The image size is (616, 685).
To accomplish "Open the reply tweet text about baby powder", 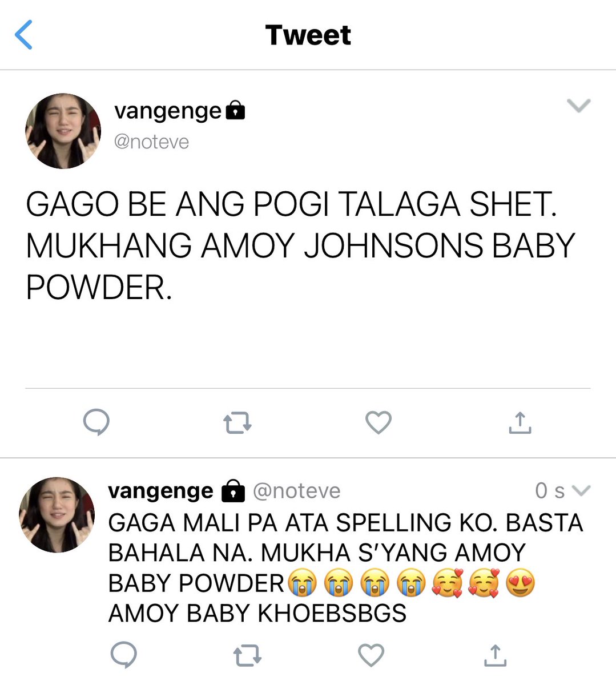I will pyautogui.click(x=345, y=568).
